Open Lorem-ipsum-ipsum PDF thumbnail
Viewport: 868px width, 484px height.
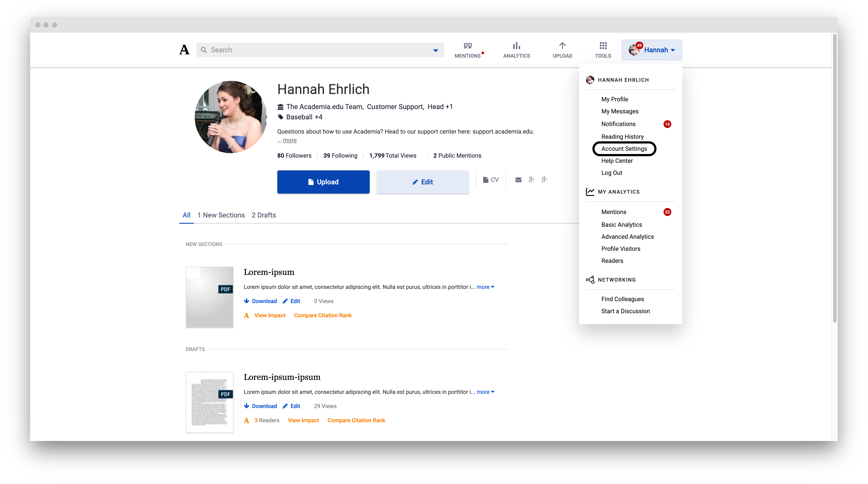pos(209,402)
